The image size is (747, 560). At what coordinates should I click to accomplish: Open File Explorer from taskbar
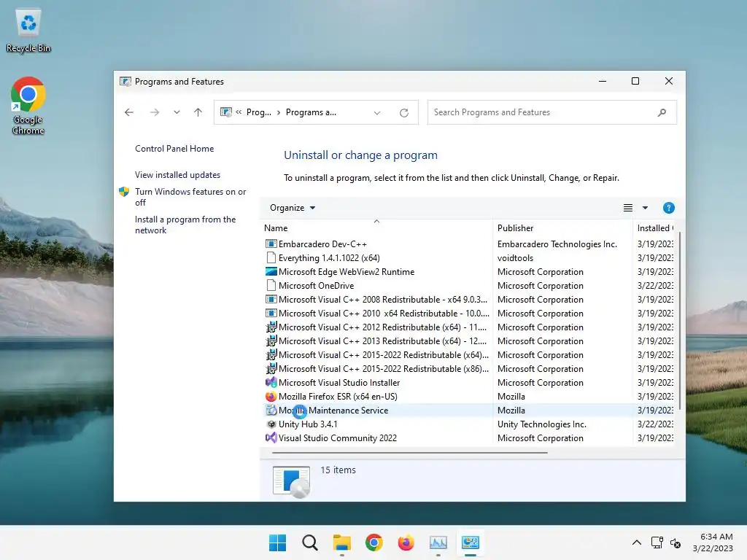(x=341, y=542)
